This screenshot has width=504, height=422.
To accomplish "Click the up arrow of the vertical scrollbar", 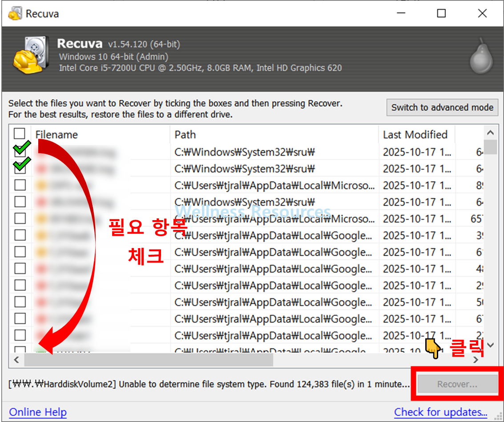I will point(490,133).
